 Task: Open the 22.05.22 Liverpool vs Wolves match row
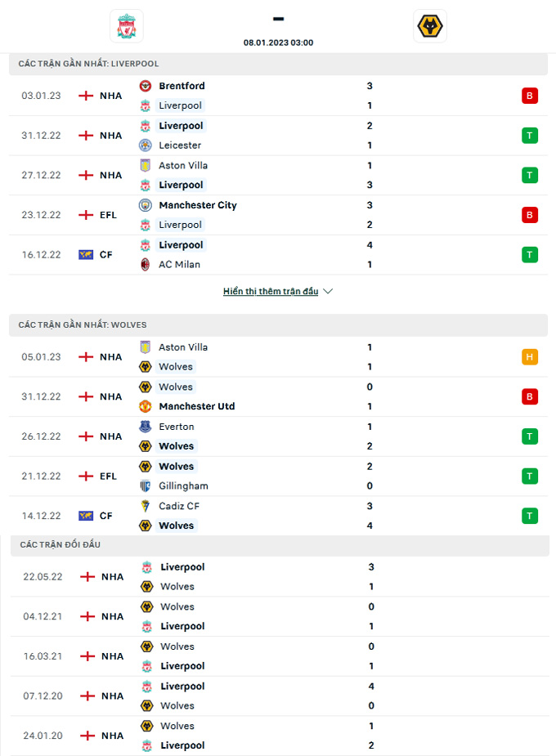pos(280,577)
